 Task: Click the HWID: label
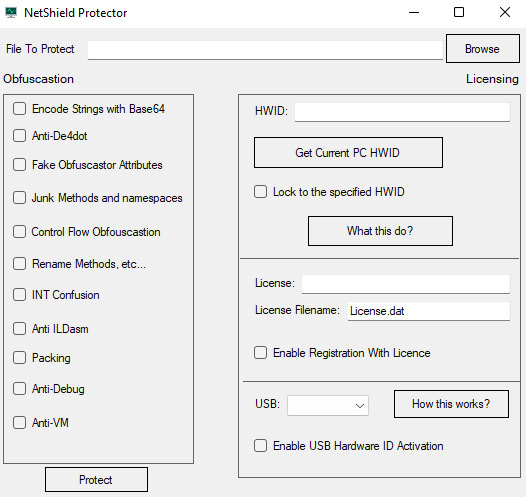(x=271, y=111)
